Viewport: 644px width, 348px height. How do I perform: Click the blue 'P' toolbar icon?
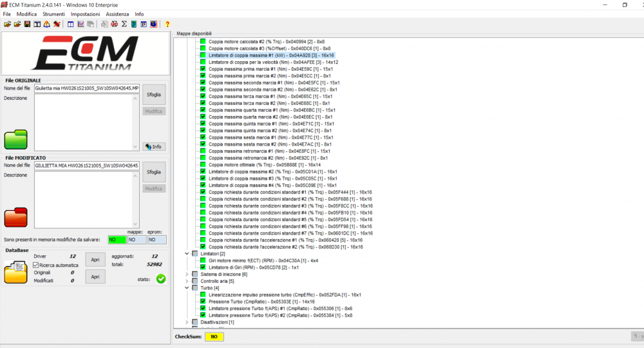click(x=144, y=24)
